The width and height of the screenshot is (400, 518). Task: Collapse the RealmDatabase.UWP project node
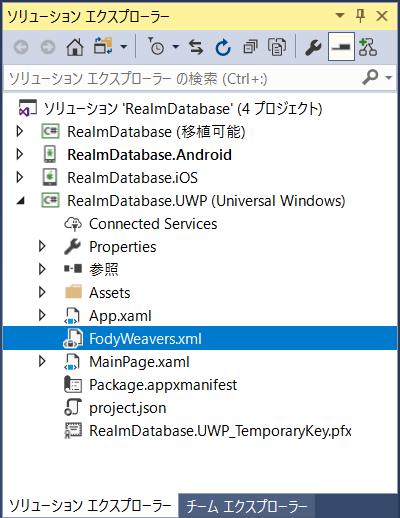click(21, 201)
